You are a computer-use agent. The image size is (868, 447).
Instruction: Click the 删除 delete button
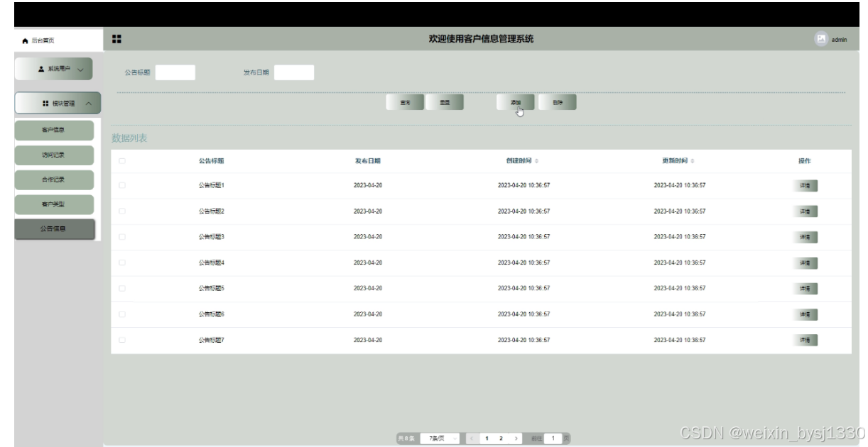tap(557, 103)
